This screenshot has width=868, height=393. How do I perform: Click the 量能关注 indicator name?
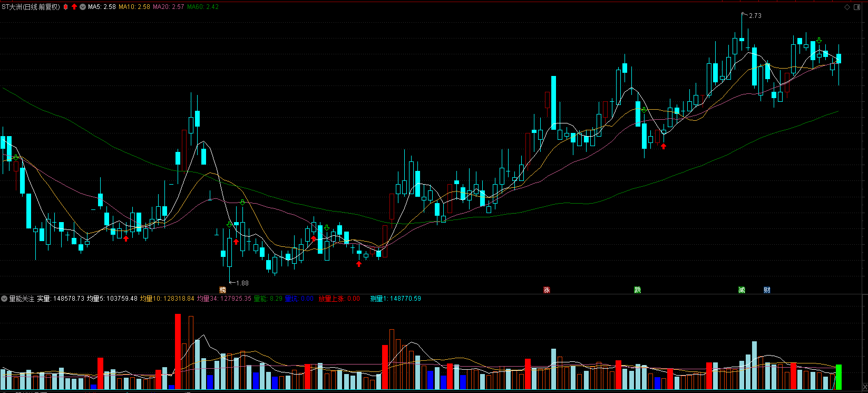click(x=22, y=299)
